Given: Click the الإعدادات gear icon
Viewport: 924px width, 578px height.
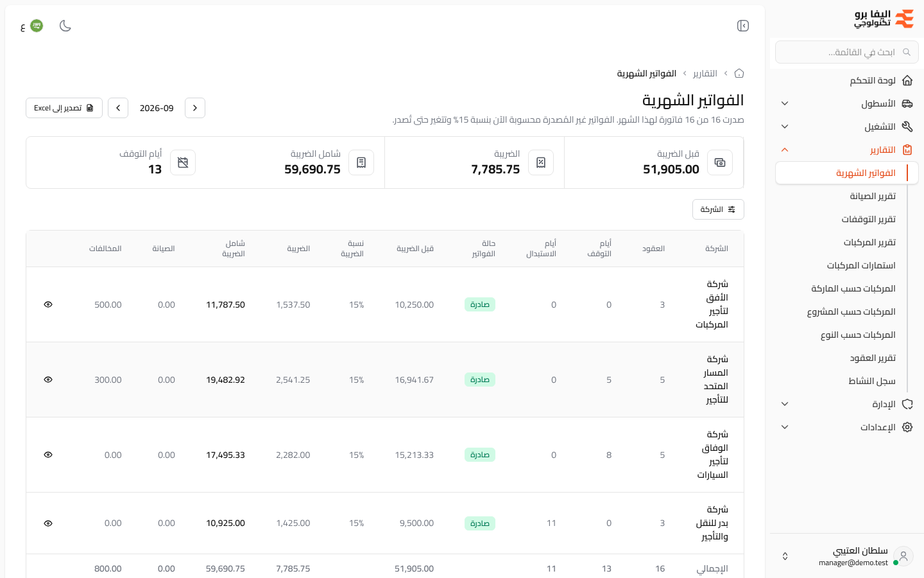Looking at the screenshot, I should pyautogui.click(x=907, y=427).
